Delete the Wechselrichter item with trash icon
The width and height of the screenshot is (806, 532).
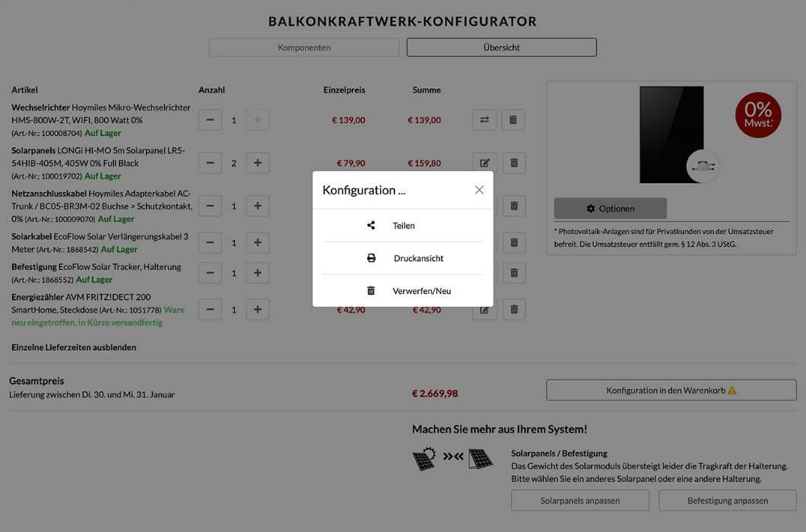pyautogui.click(x=513, y=120)
